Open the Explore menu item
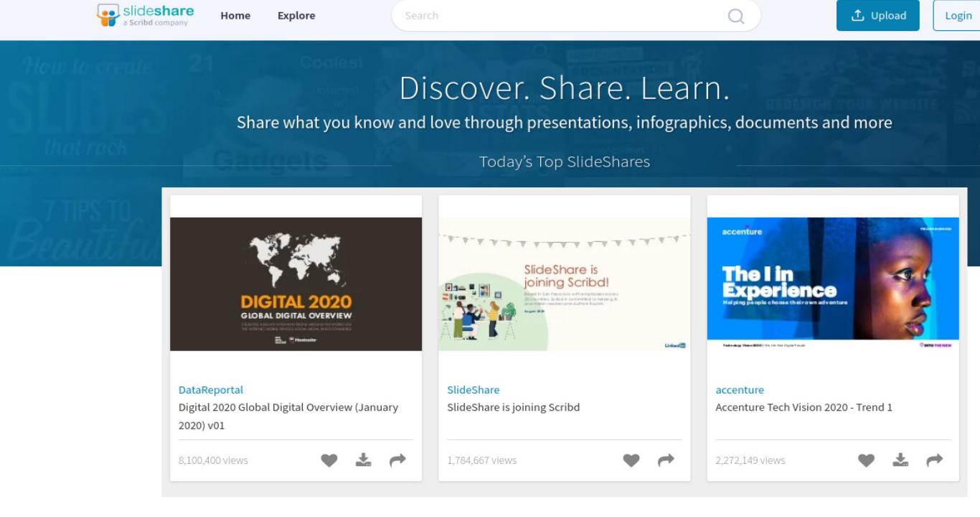 coord(296,16)
